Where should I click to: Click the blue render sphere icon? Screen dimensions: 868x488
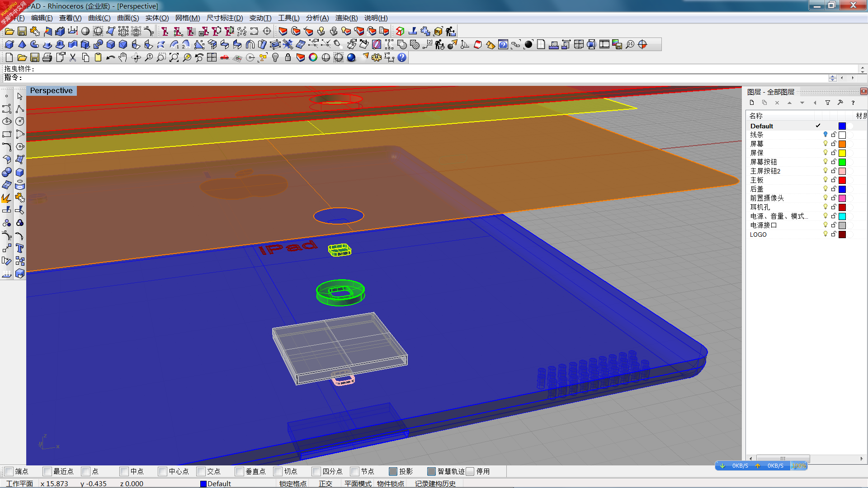[x=351, y=57]
